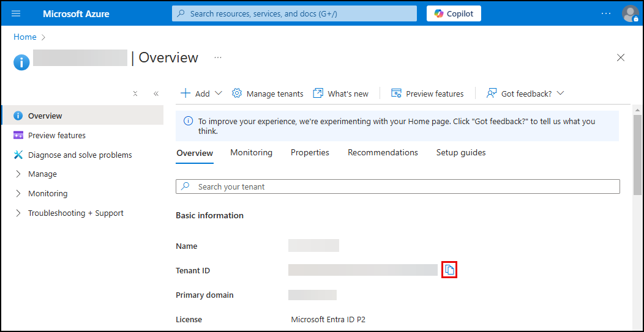This screenshot has height=332, width=644.
Task: Click the toolbar Preview features icon
Action: pyautogui.click(x=396, y=94)
